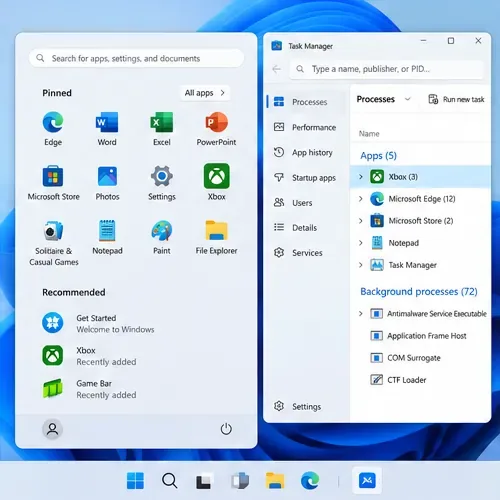
Task: Click the Windows Start button on taskbar
Action: (135, 481)
